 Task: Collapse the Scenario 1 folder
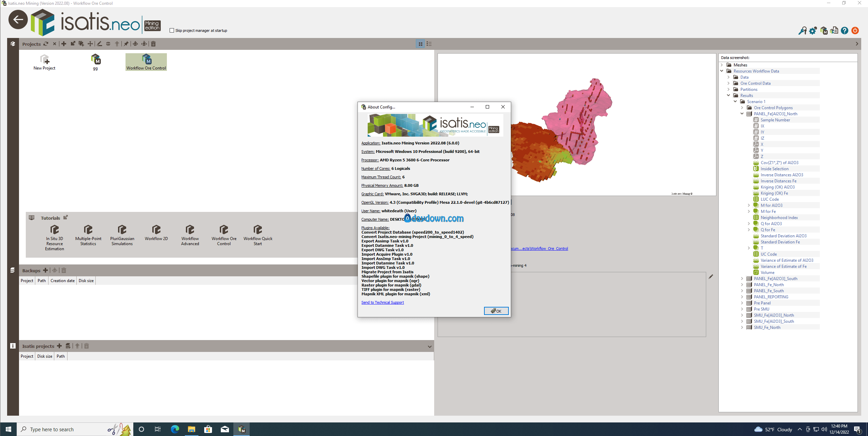735,102
